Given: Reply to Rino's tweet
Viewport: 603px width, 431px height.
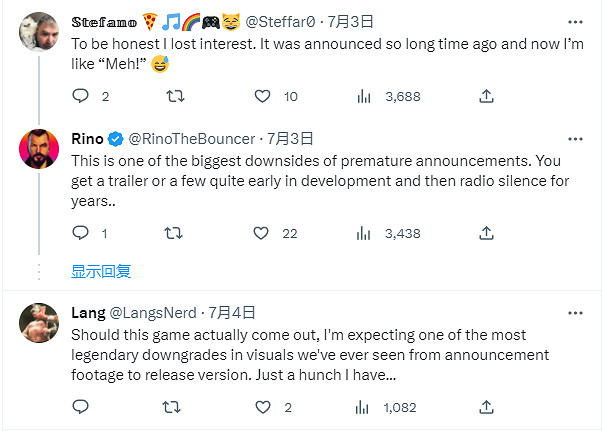Looking at the screenshot, I should click(x=81, y=233).
